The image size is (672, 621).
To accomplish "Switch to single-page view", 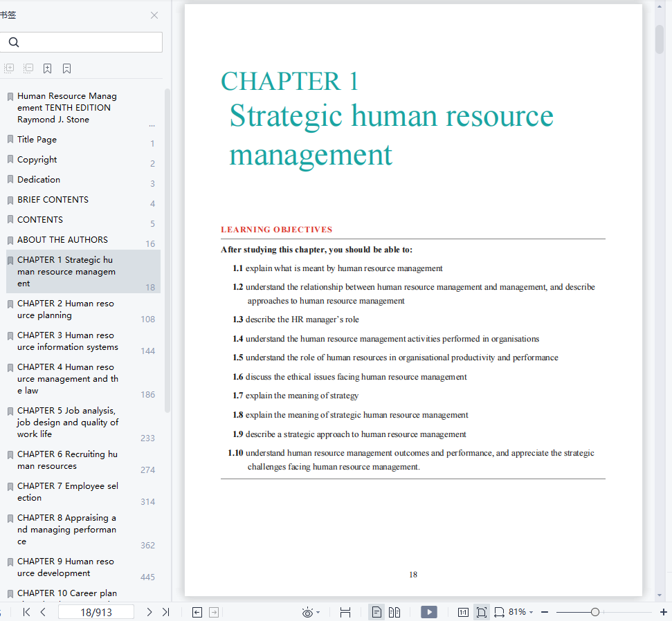I will (376, 613).
